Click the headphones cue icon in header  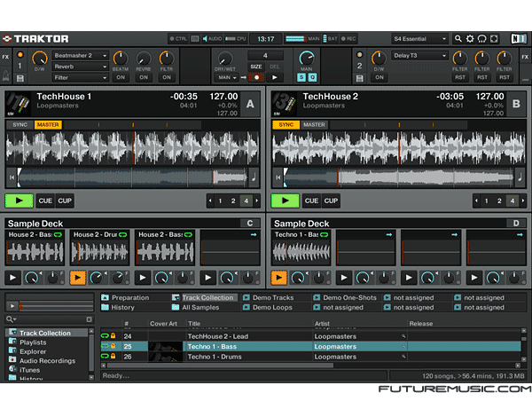pyautogui.click(x=481, y=39)
